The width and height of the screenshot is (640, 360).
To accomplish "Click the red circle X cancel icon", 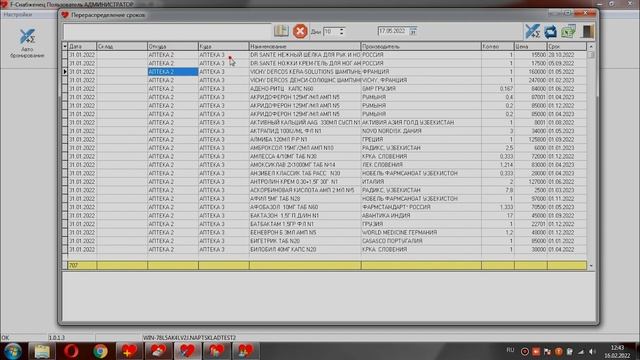I will click(x=300, y=31).
